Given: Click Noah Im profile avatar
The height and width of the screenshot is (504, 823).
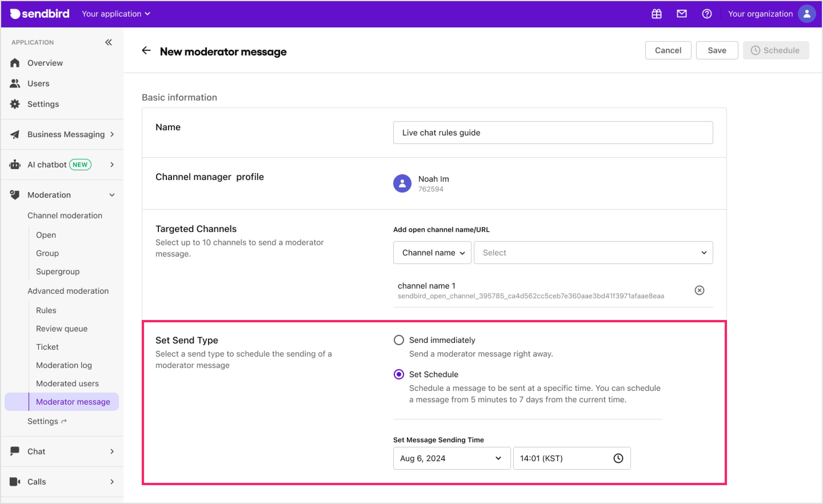Looking at the screenshot, I should pyautogui.click(x=402, y=183).
